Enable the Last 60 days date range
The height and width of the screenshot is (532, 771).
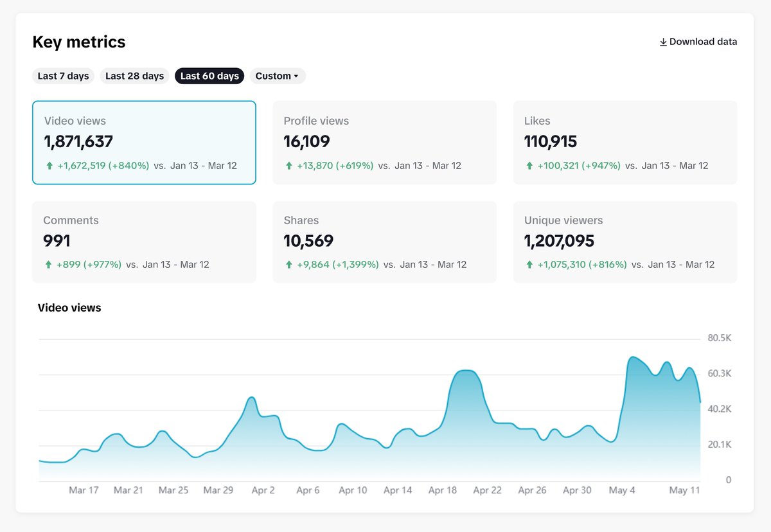tap(209, 76)
